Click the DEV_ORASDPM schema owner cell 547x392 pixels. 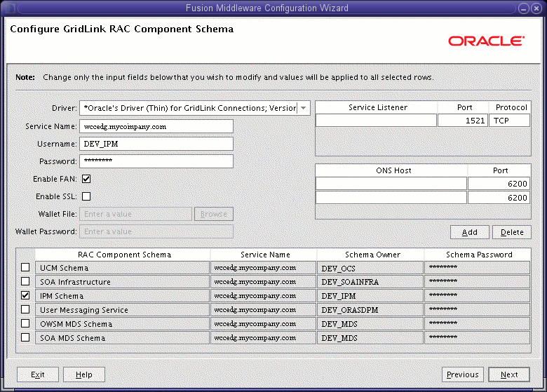pyautogui.click(x=370, y=310)
